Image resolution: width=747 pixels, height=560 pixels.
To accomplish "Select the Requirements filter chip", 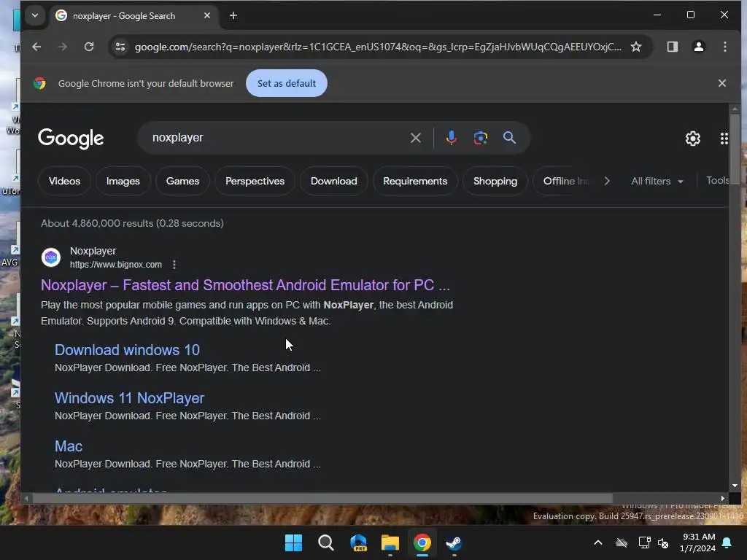I will pos(415,181).
